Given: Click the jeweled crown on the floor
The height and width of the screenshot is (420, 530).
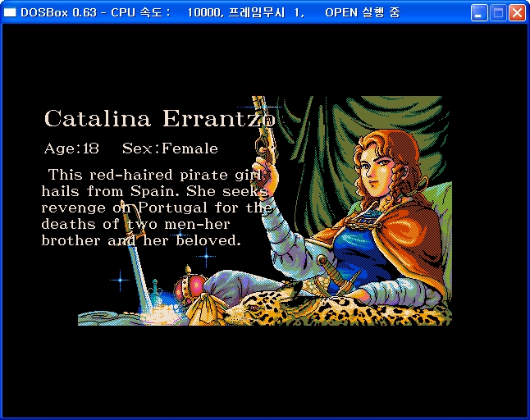Looking at the screenshot, I should tap(190, 285).
